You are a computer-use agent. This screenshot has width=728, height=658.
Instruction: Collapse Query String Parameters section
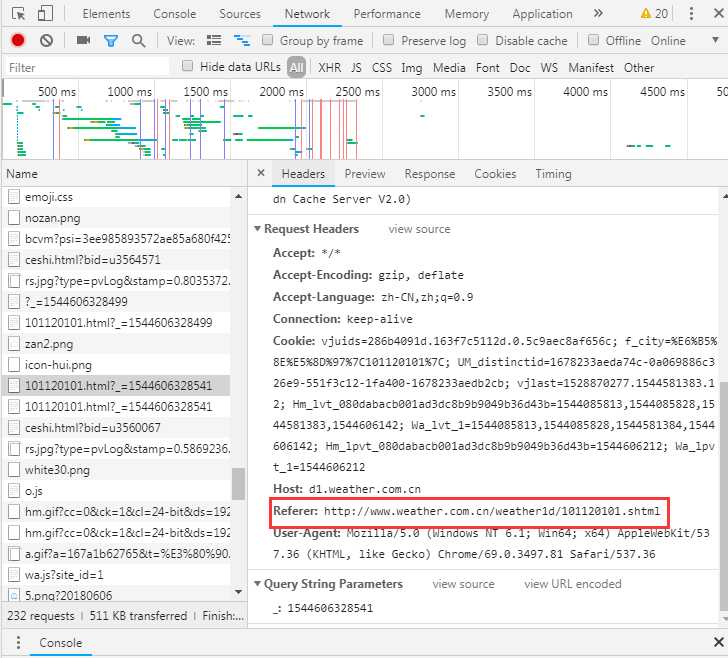click(x=257, y=584)
